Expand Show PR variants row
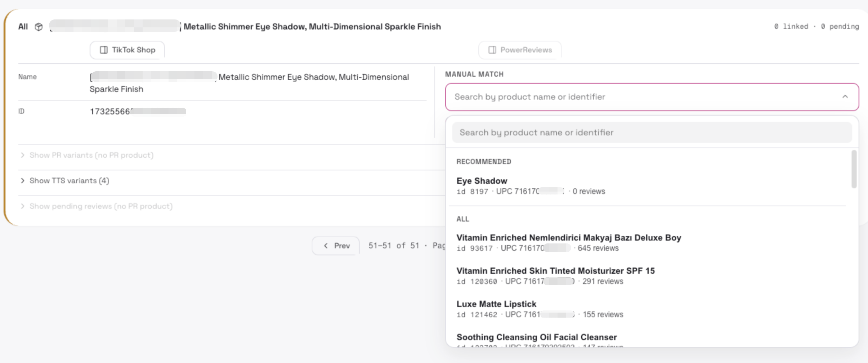868x363 pixels. (x=87, y=155)
